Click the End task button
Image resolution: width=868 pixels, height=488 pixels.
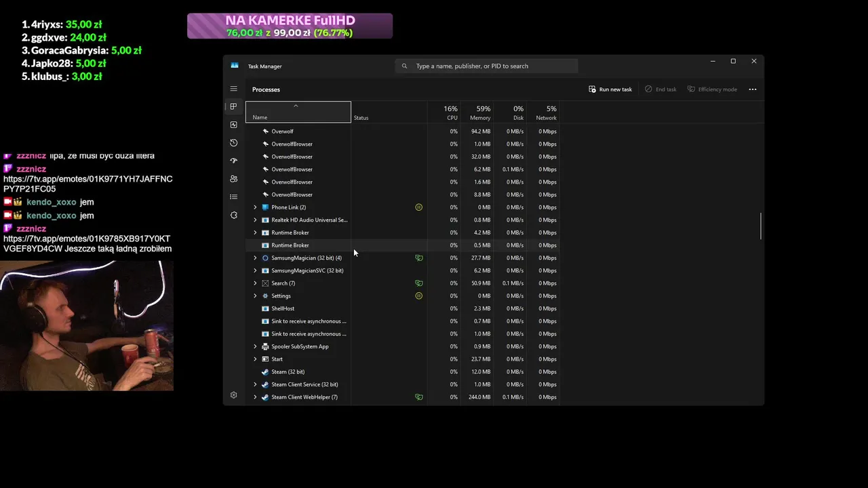660,89
